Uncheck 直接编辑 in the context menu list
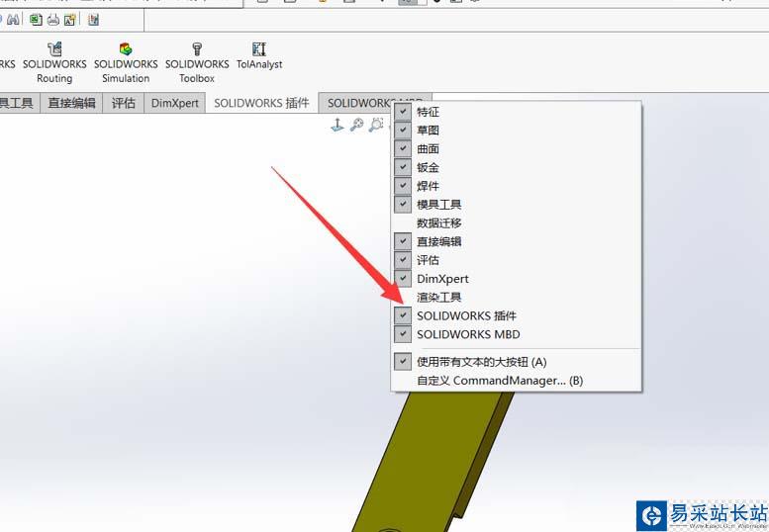 (x=516, y=241)
